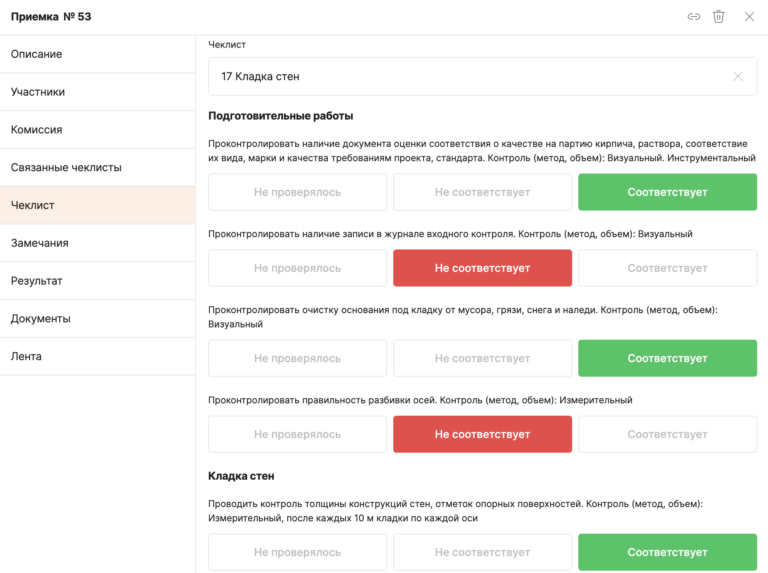
Task: Click the trash delete icon
Action: (718, 17)
